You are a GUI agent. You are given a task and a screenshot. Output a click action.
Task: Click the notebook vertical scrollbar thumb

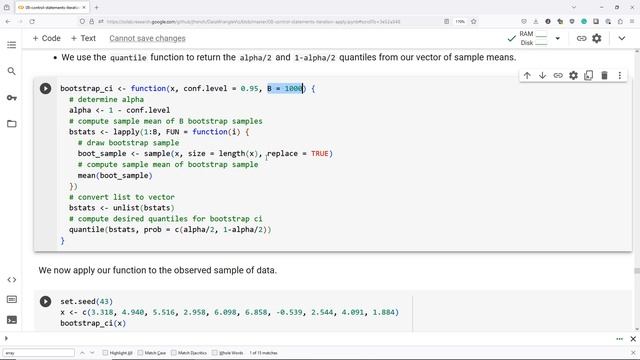click(637, 271)
